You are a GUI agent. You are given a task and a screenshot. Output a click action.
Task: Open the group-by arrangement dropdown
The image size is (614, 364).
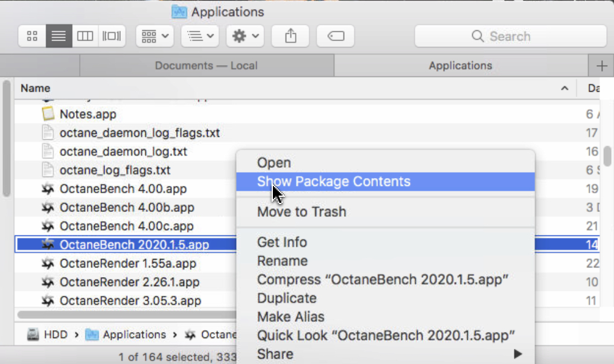(x=155, y=36)
